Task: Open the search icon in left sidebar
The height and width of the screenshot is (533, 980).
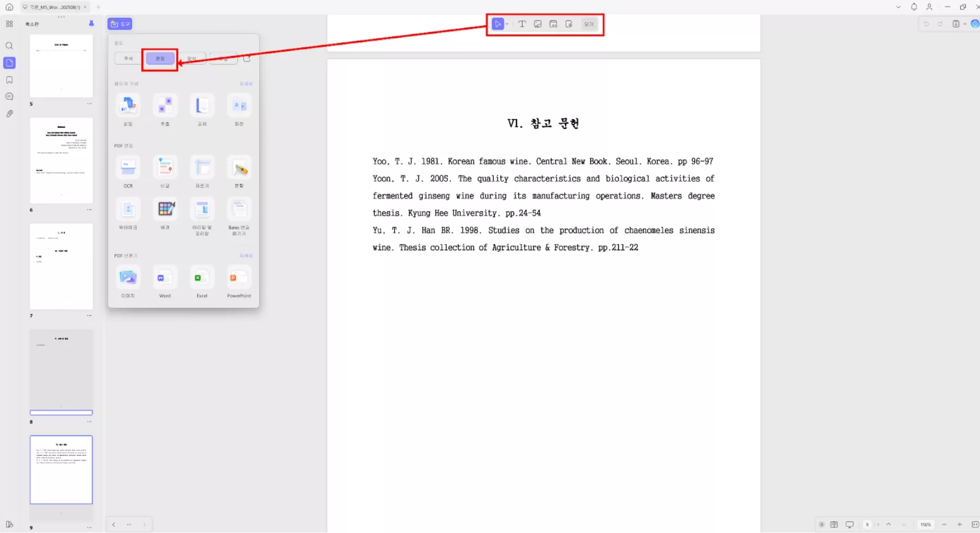Action: [9, 46]
